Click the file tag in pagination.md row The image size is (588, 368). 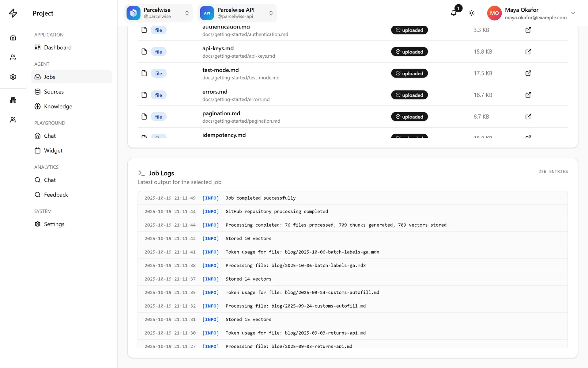pyautogui.click(x=158, y=117)
